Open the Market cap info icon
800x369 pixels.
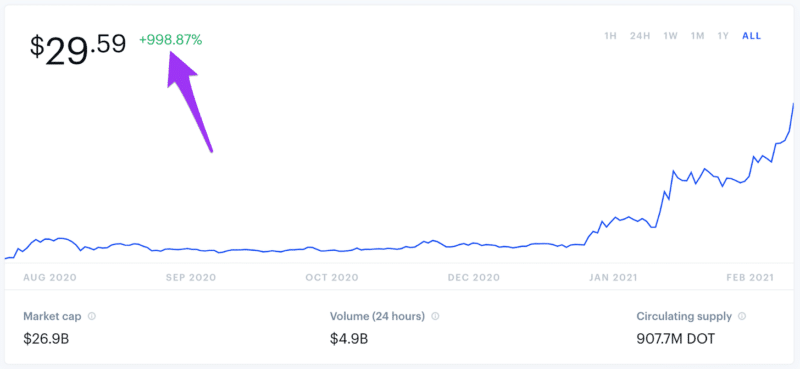point(92,316)
